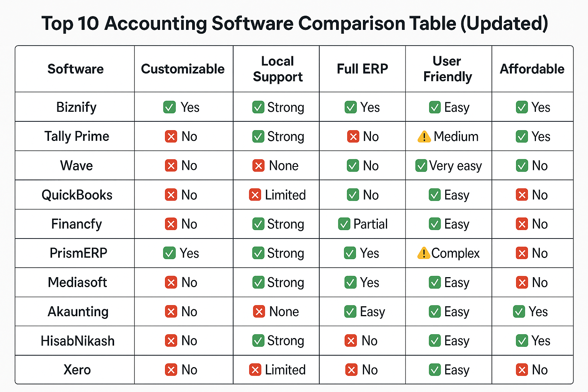
Task: Click red X in Xero's Affordable cell
Action: point(522,370)
